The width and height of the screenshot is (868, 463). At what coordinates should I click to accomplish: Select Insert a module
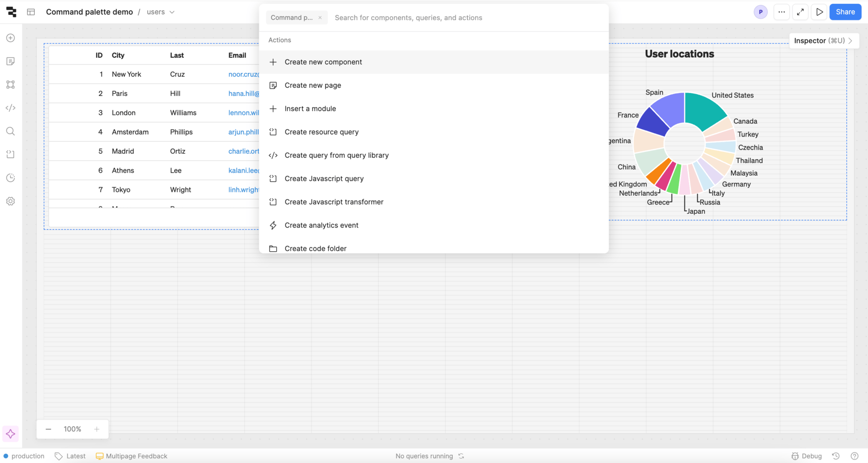pos(434,109)
